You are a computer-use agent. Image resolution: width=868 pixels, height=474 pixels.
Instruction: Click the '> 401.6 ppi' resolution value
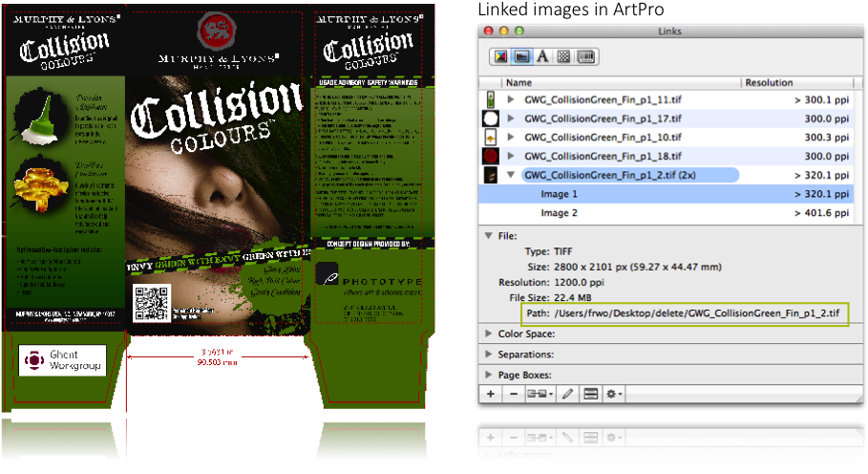coord(821,213)
